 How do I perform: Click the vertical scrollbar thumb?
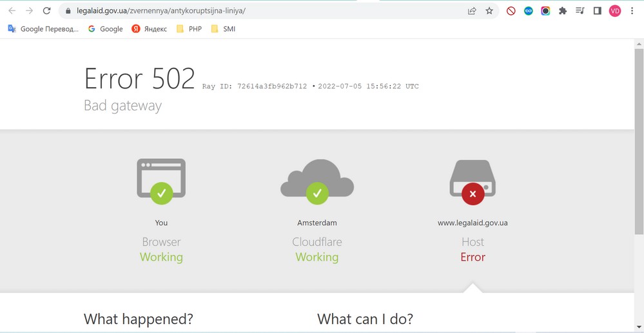(639, 141)
